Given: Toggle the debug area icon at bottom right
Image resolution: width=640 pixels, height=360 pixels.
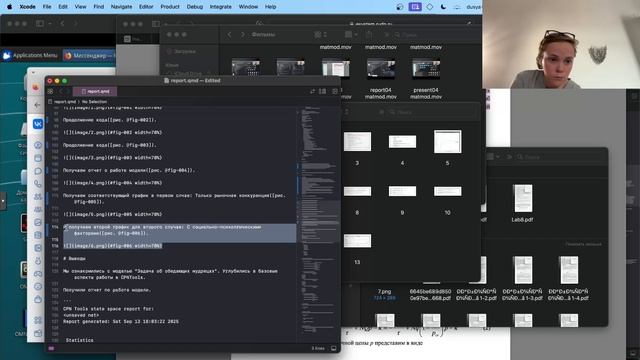Looking at the screenshot, I should (x=333, y=348).
